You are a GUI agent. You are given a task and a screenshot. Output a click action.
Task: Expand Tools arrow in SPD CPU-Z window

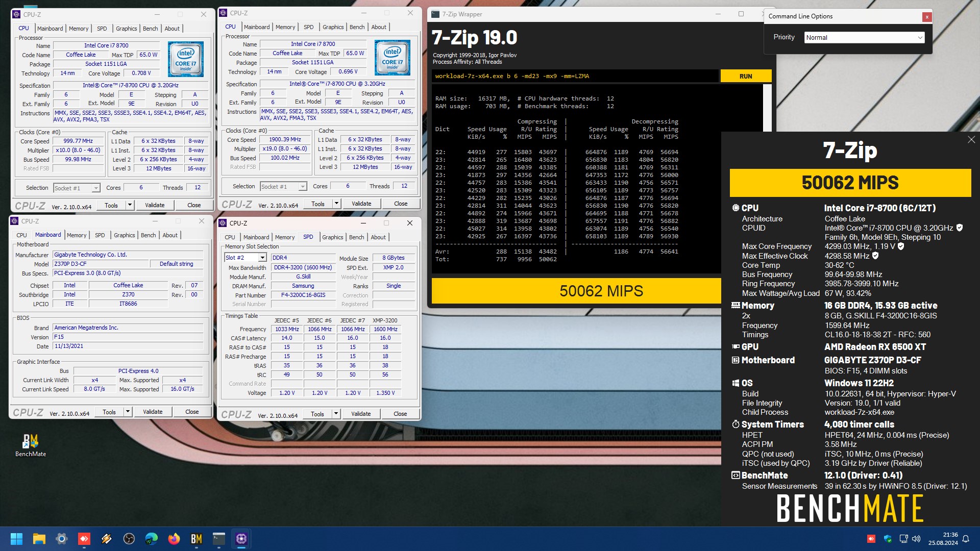pos(336,414)
